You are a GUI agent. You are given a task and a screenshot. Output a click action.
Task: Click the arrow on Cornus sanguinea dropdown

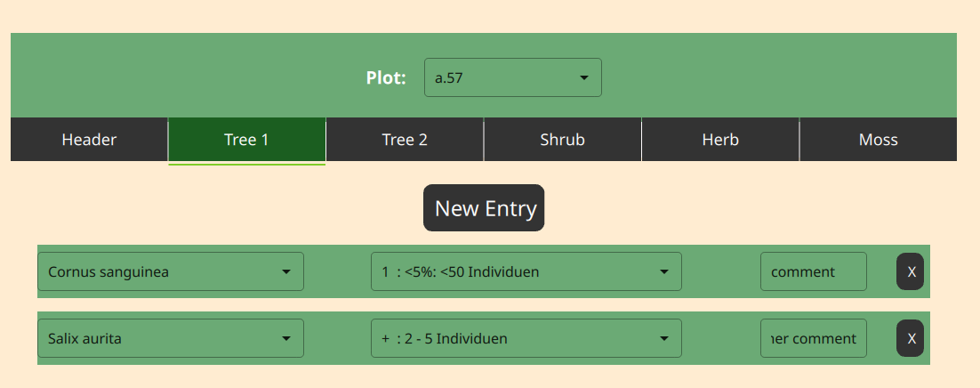(x=286, y=272)
